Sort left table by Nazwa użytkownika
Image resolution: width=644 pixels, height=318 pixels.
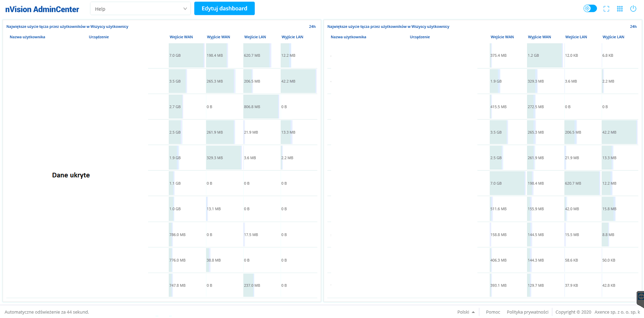coord(27,37)
